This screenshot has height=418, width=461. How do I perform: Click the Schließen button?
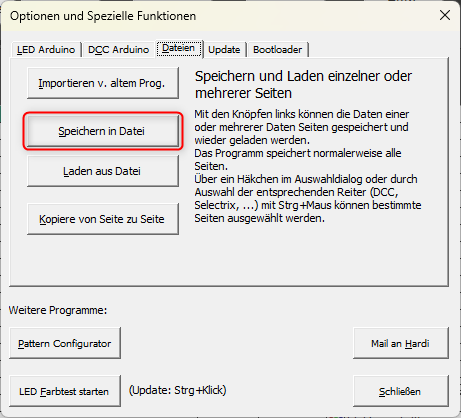point(401,391)
